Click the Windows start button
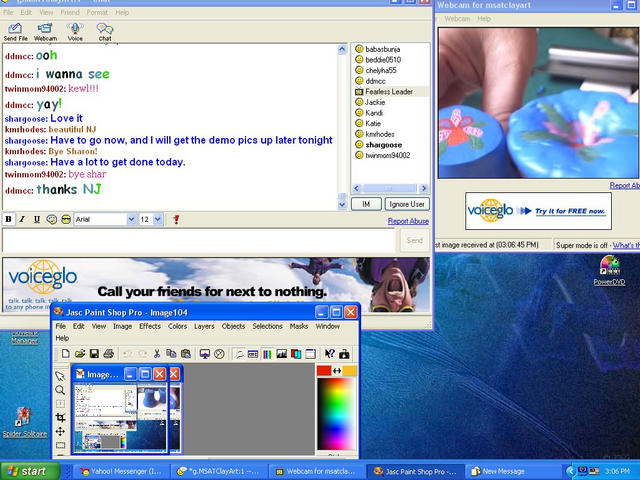The height and width of the screenshot is (480, 640). point(29,471)
